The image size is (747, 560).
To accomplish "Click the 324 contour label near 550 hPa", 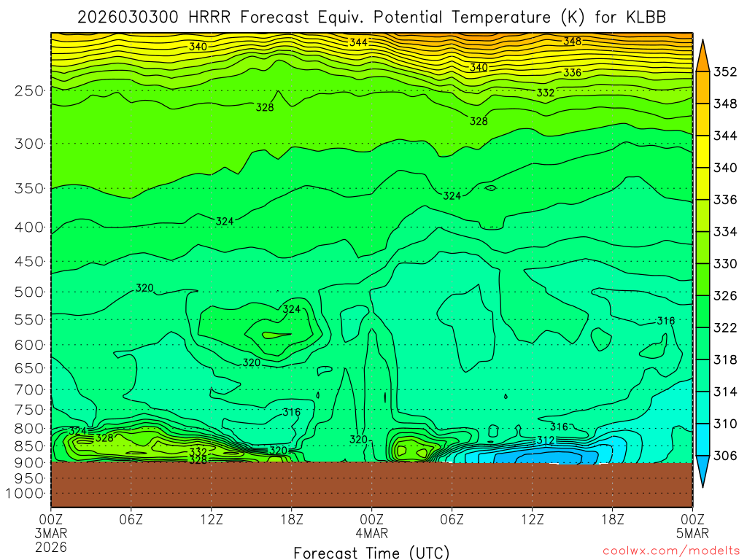I will pyautogui.click(x=292, y=309).
